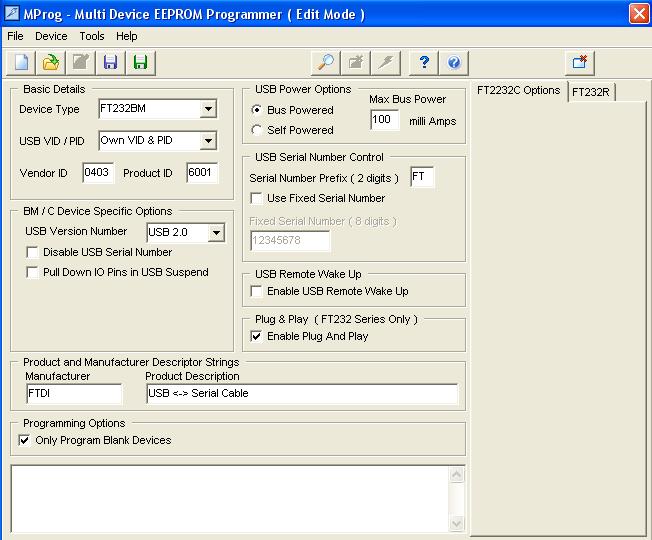
Task: Click the blue circle About icon
Action: click(x=453, y=62)
